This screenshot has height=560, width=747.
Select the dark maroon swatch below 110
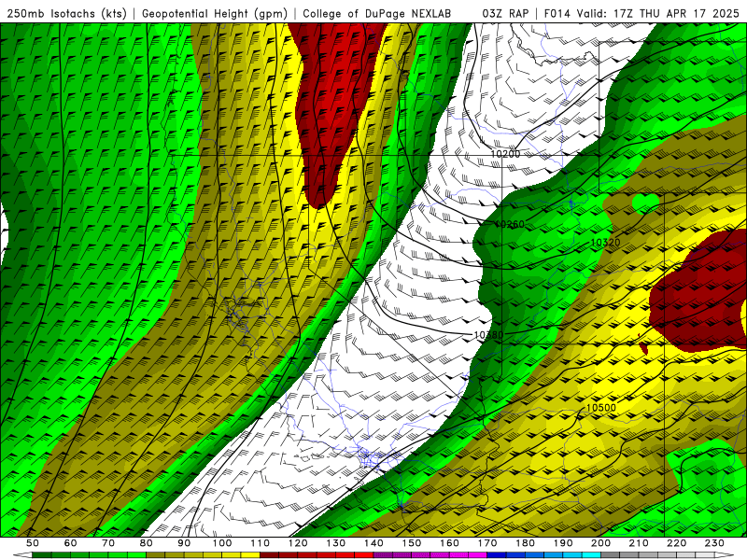(x=269, y=554)
